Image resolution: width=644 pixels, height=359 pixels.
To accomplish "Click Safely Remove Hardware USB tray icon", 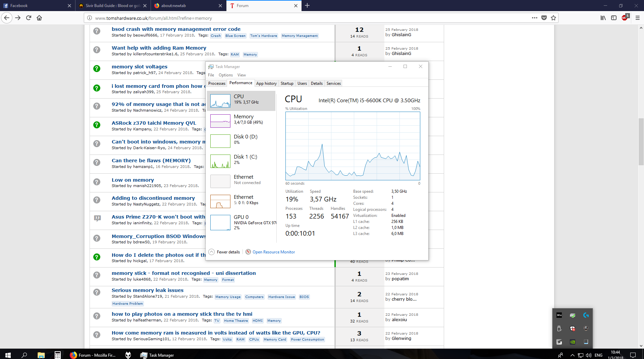I will (x=559, y=328).
